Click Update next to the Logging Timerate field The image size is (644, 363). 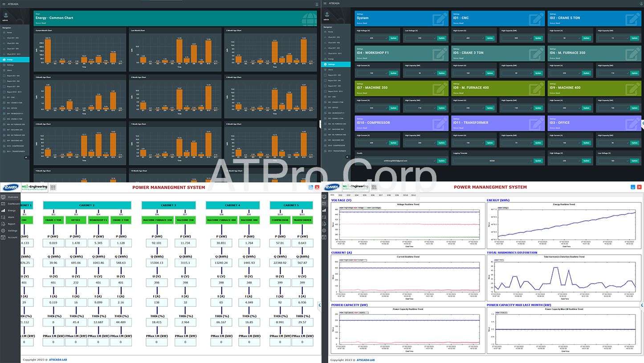[x=538, y=161]
